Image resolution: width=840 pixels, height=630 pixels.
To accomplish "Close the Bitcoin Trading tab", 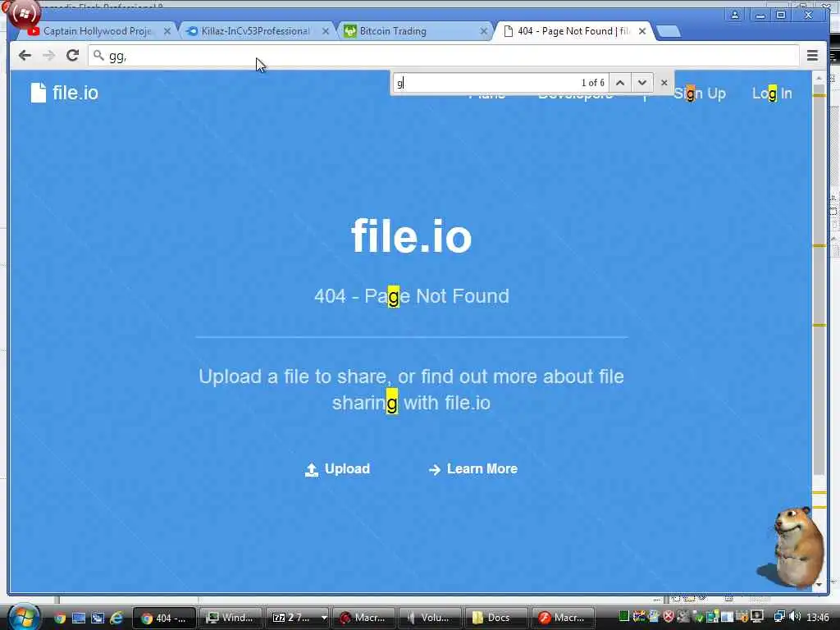I will pos(483,31).
